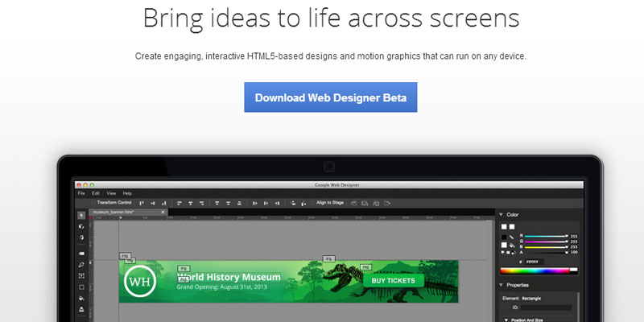The height and width of the screenshot is (322, 644).
Task: Collapse the Color panel
Action: click(x=501, y=215)
